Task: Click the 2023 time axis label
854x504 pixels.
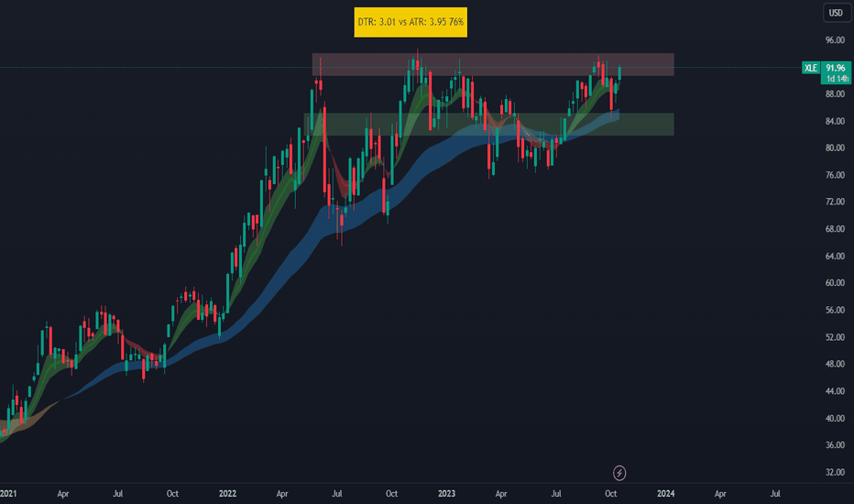Action: [446, 494]
